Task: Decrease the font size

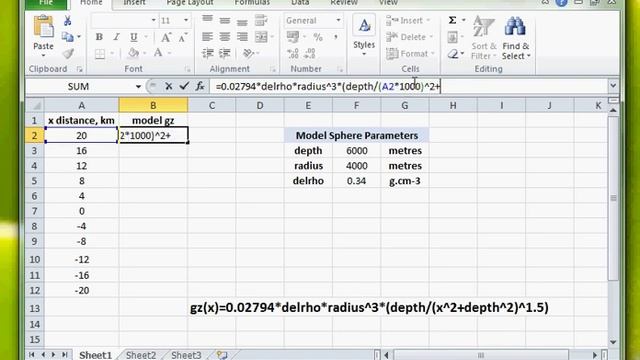Action: [x=183, y=38]
